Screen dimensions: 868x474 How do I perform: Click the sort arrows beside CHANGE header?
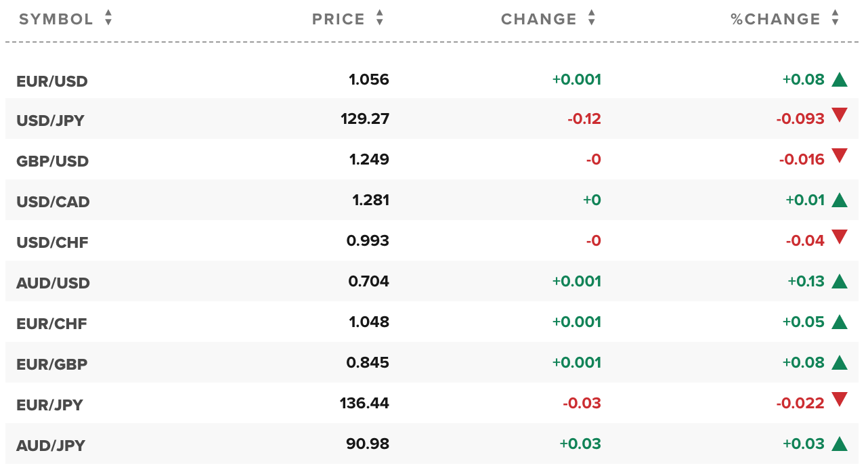[x=592, y=18]
